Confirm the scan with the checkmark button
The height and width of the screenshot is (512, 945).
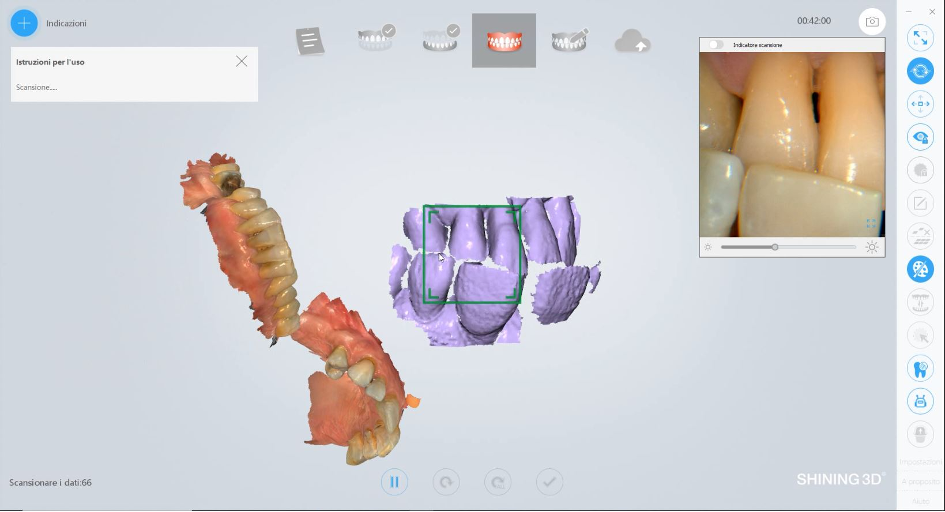[x=549, y=482]
